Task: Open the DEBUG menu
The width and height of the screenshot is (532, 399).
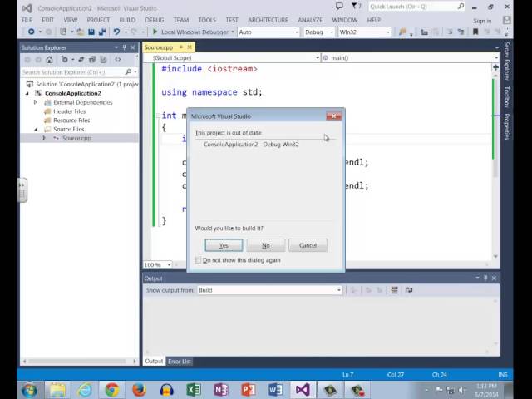Action: [x=155, y=20]
